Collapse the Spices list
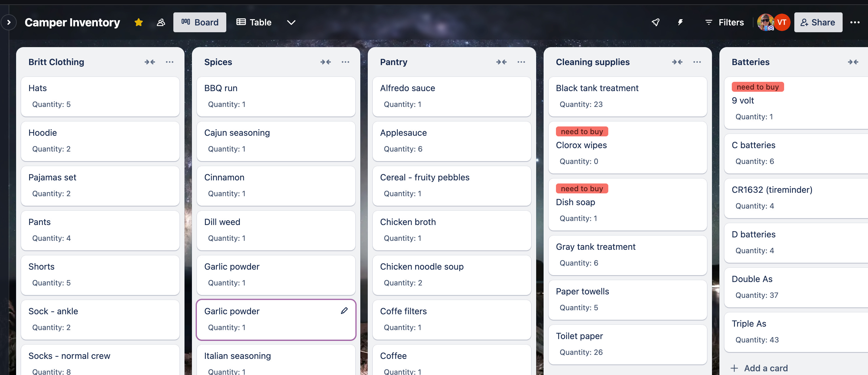 [x=326, y=62]
